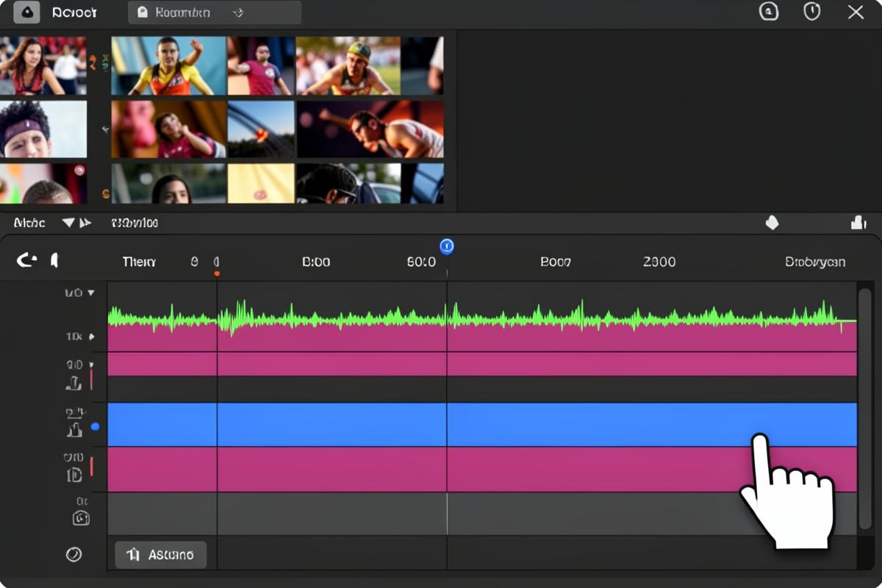
Task: Select the thin pink clip below the waveform
Action: (482, 364)
